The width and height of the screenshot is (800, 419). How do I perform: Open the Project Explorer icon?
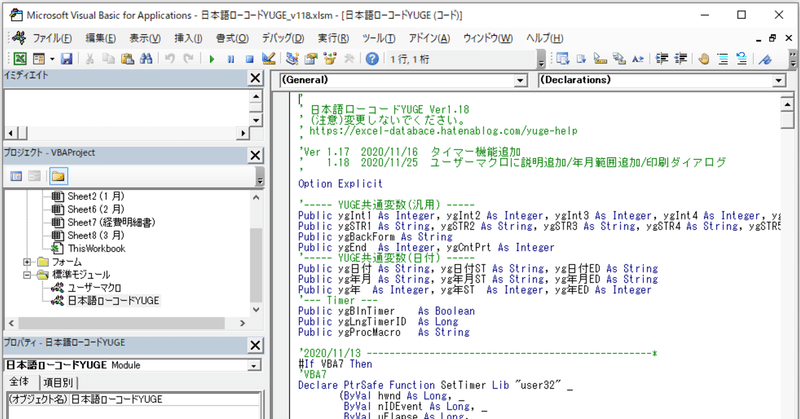point(292,59)
